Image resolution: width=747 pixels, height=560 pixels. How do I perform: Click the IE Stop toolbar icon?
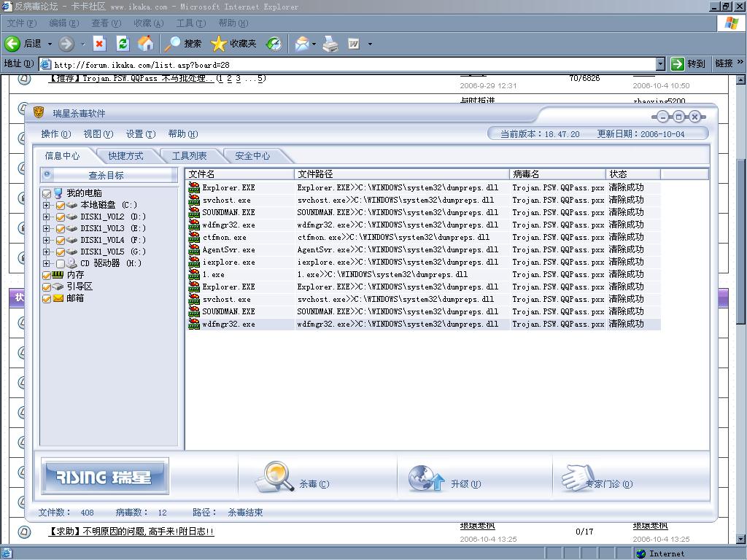100,44
